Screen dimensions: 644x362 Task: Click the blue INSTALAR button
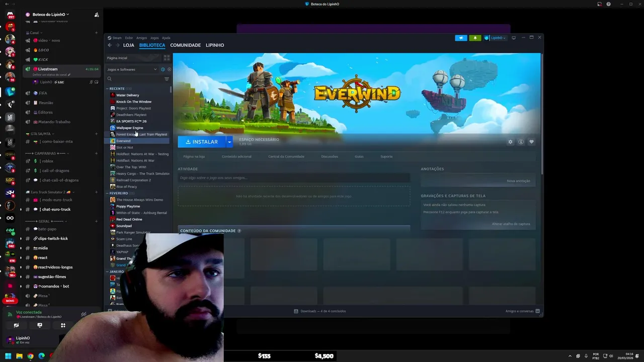click(x=202, y=142)
